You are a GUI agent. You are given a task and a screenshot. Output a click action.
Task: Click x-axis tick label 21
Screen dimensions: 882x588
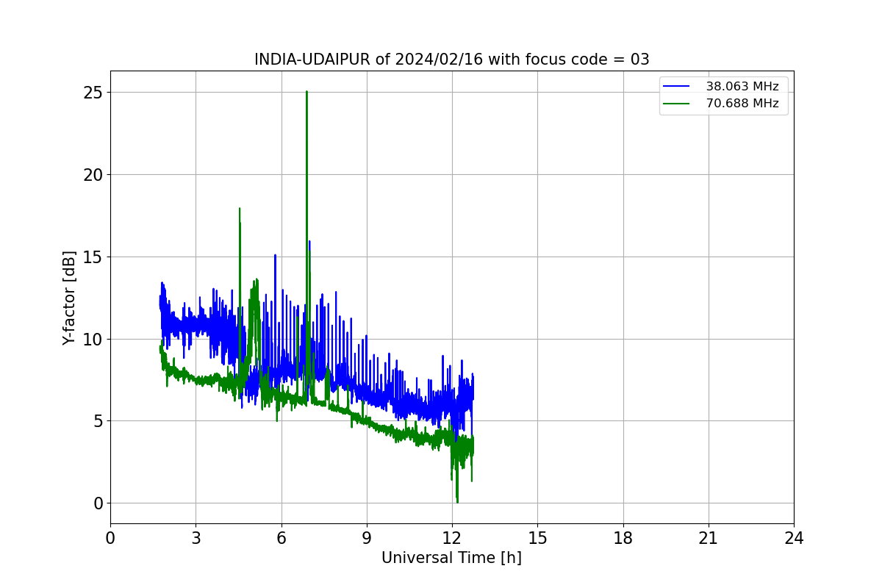[x=709, y=538]
